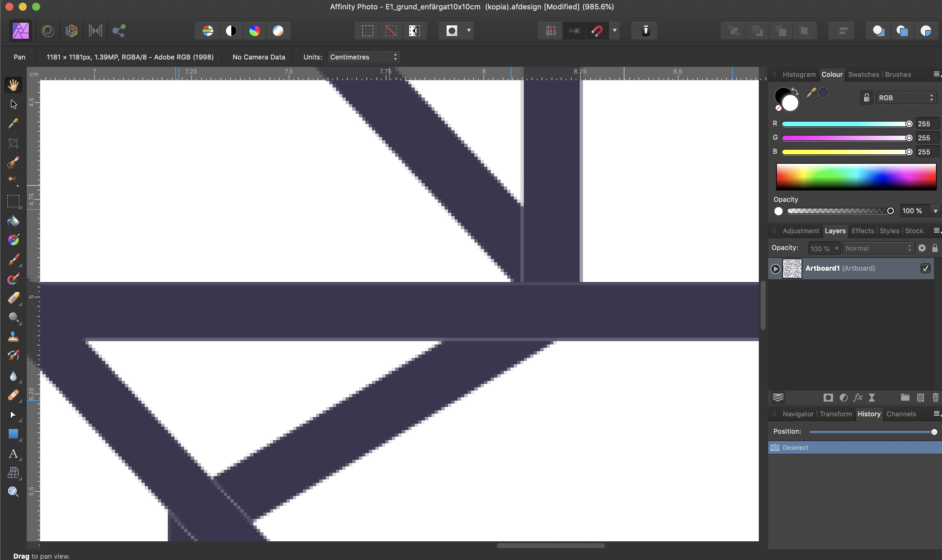Viewport: 942px width, 560px height.
Task: Click Deselect toolbar icon with red slash
Action: 391,30
